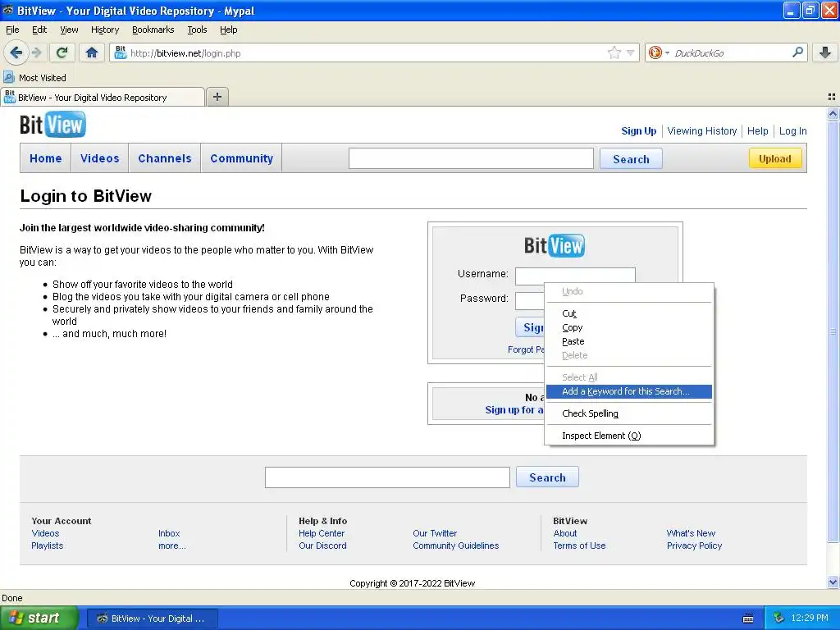Open the View menu
Image resolution: width=840 pixels, height=630 pixels.
point(69,30)
